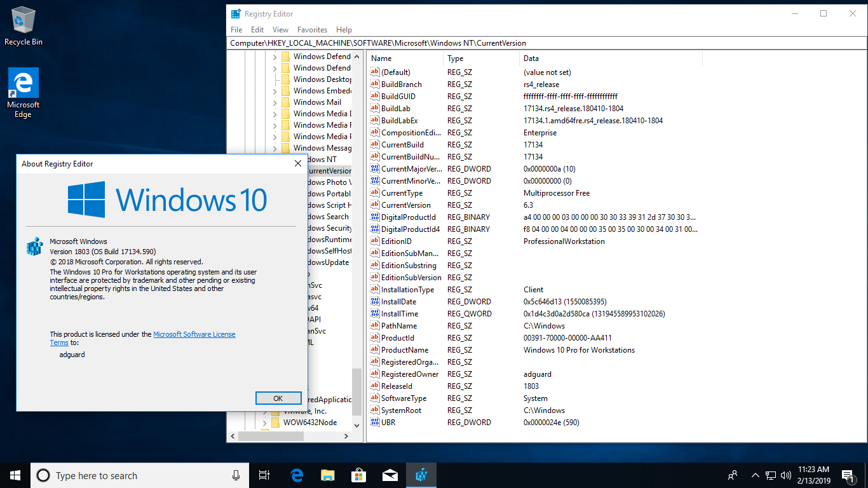Screen dimensions: 868x488
Task: Select the EditionID value row
Action: tap(534, 241)
